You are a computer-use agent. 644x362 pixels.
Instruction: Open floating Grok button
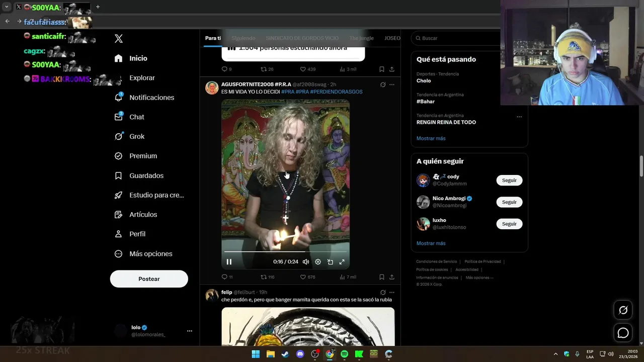coord(623,310)
